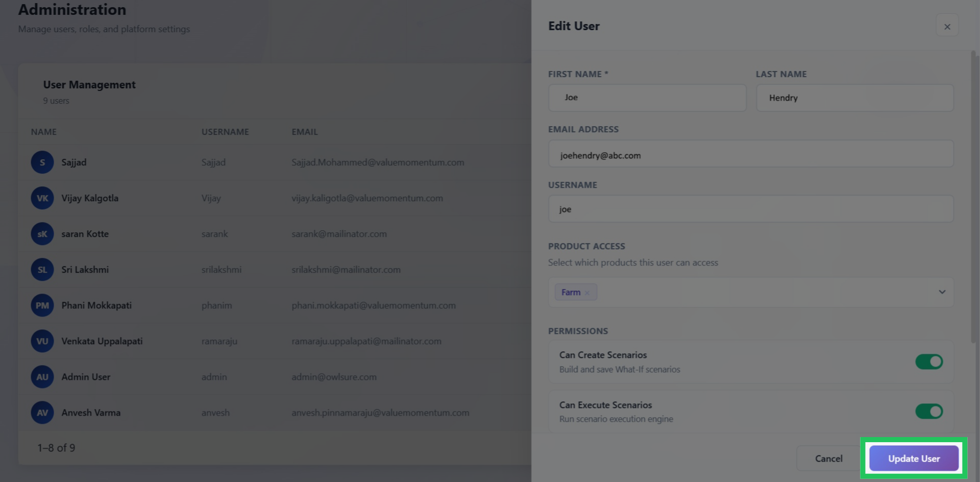Click email phani.mokkapati@valuemomentum.com
980x482 pixels.
[374, 305]
